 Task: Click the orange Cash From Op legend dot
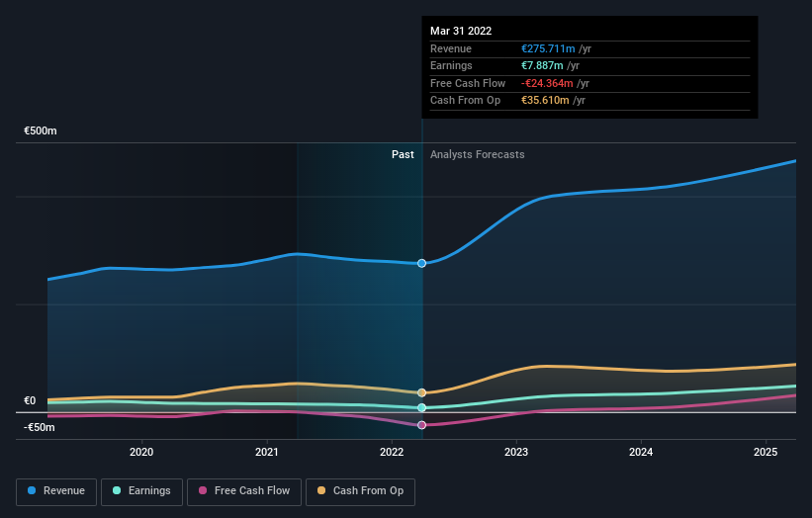click(321, 490)
